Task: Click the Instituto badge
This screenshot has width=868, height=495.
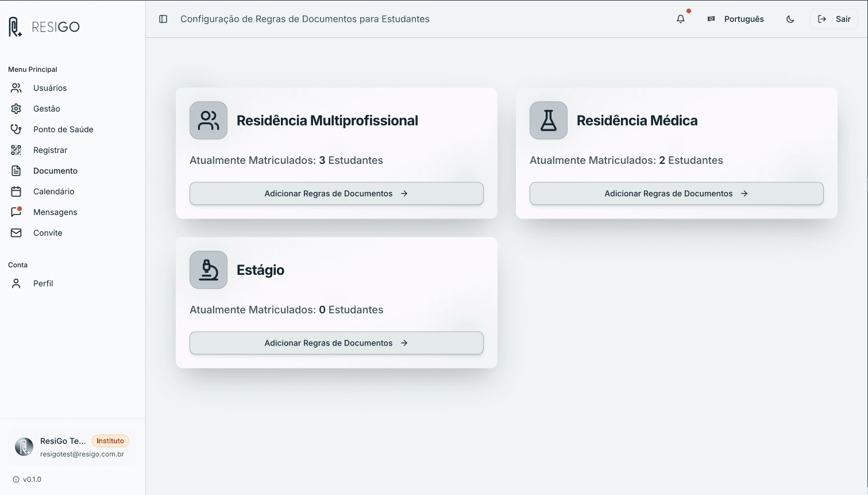Action: tap(110, 441)
